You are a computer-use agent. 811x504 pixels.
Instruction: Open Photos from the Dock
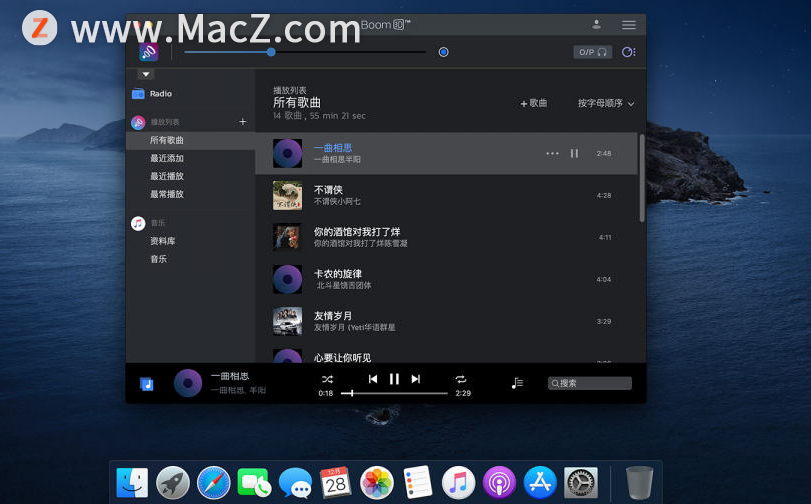click(x=377, y=483)
